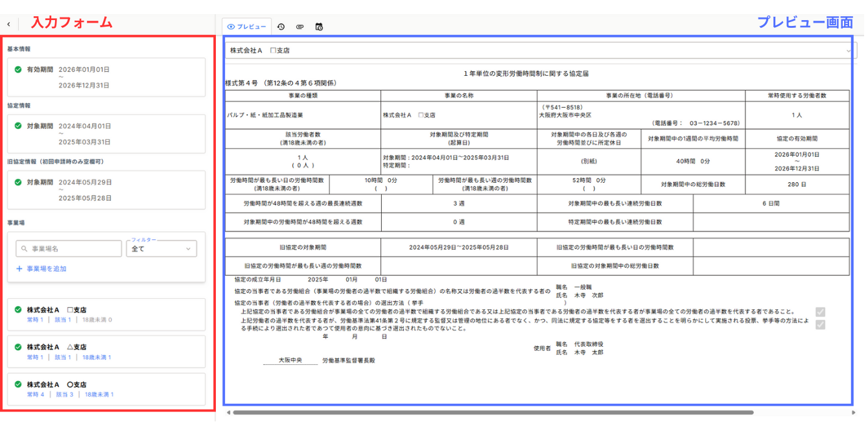
Task: Select the 株式会社A □支店 card in list
Action: coord(106,314)
